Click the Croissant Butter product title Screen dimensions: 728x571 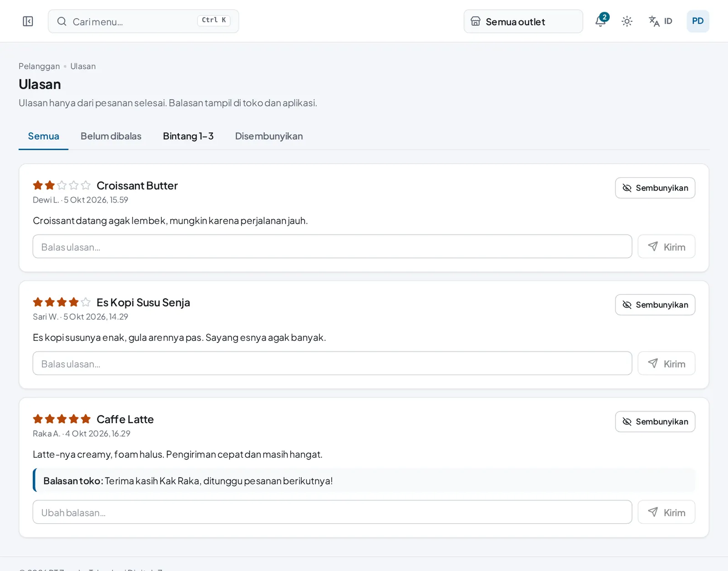(x=137, y=186)
